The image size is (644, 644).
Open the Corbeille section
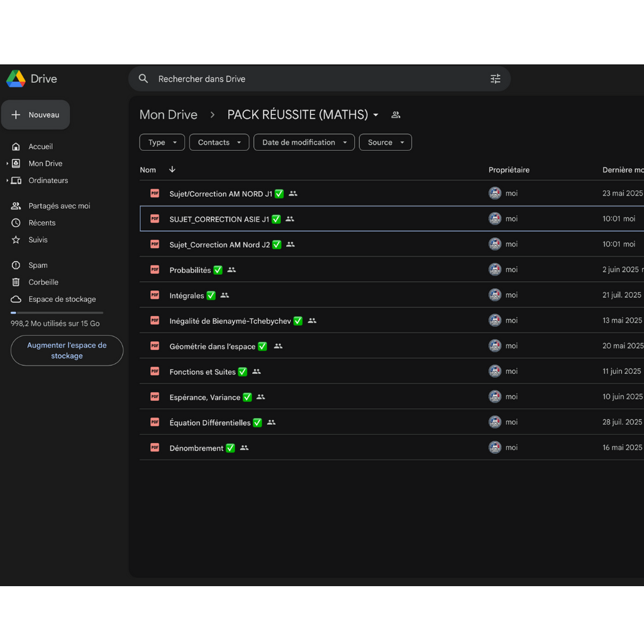pos(43,282)
